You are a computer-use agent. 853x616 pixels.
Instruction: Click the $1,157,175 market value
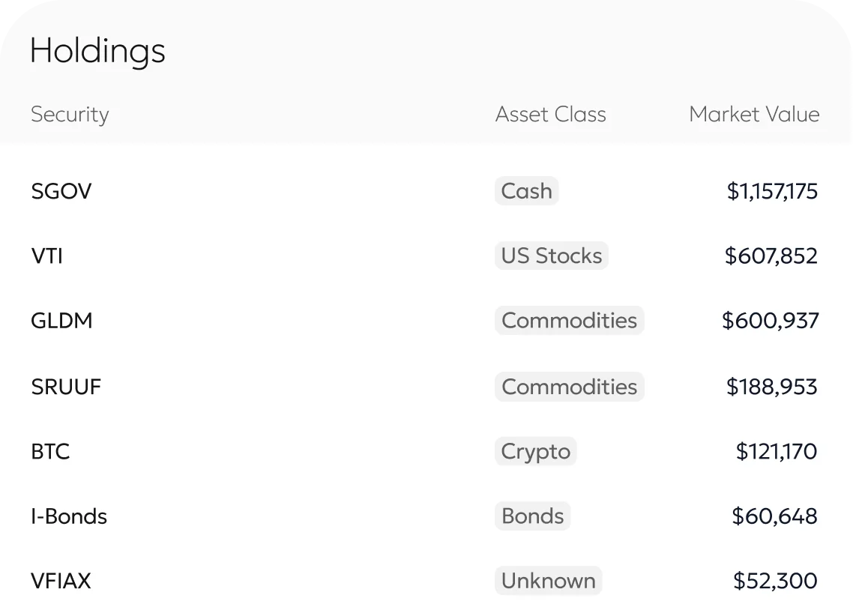[772, 191]
